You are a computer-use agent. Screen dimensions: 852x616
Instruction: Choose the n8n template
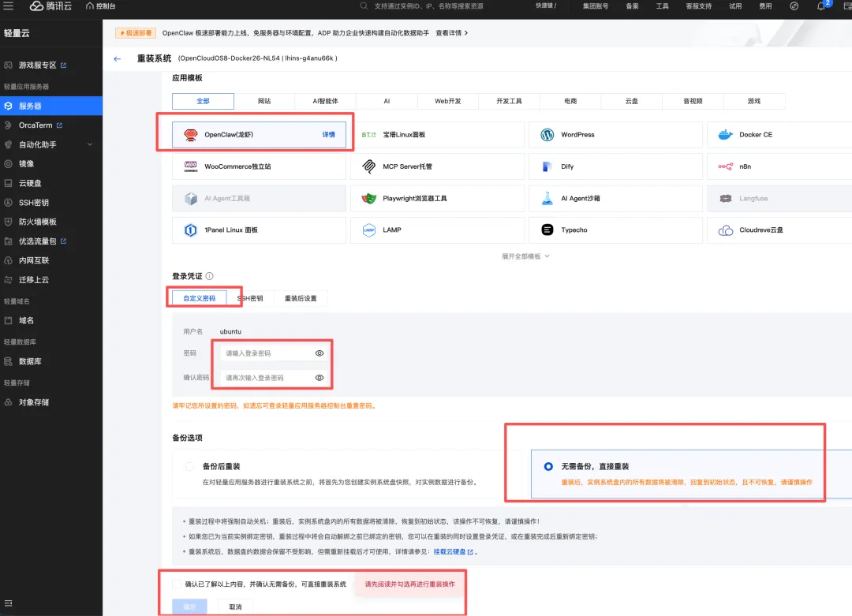[779, 166]
